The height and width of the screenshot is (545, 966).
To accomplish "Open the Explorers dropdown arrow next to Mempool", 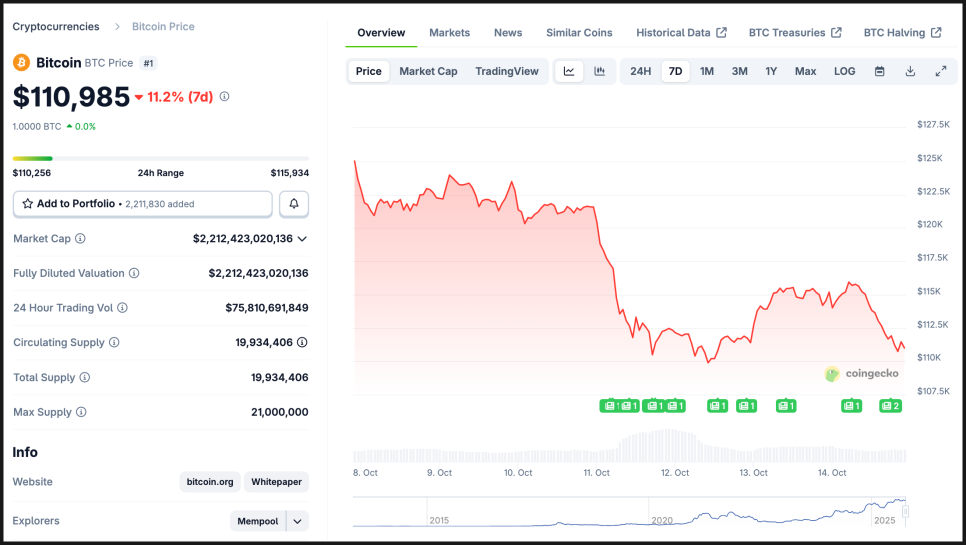I will pyautogui.click(x=298, y=521).
